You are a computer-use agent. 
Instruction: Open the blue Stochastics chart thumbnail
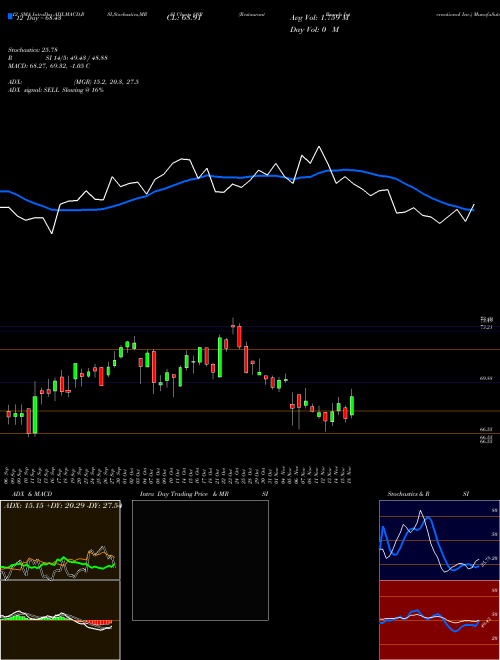click(439, 540)
